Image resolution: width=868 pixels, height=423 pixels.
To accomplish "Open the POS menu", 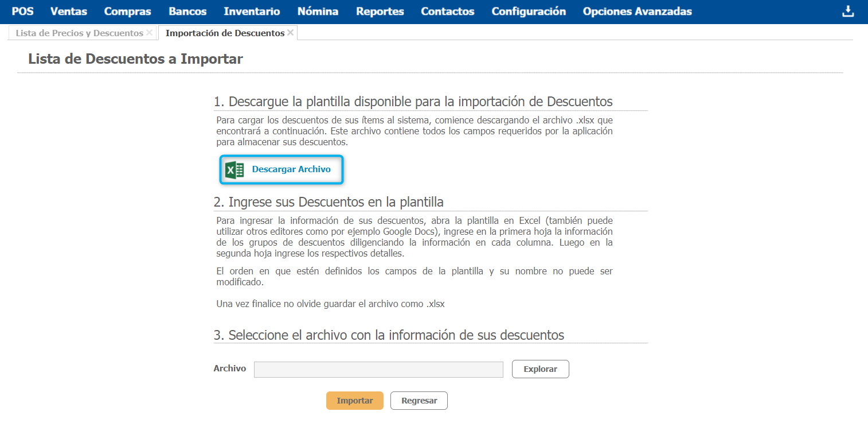I will (22, 11).
